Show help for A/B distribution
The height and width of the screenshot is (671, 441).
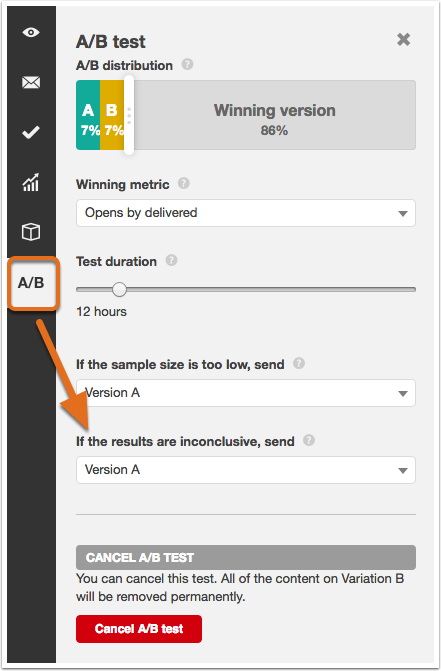[187, 65]
